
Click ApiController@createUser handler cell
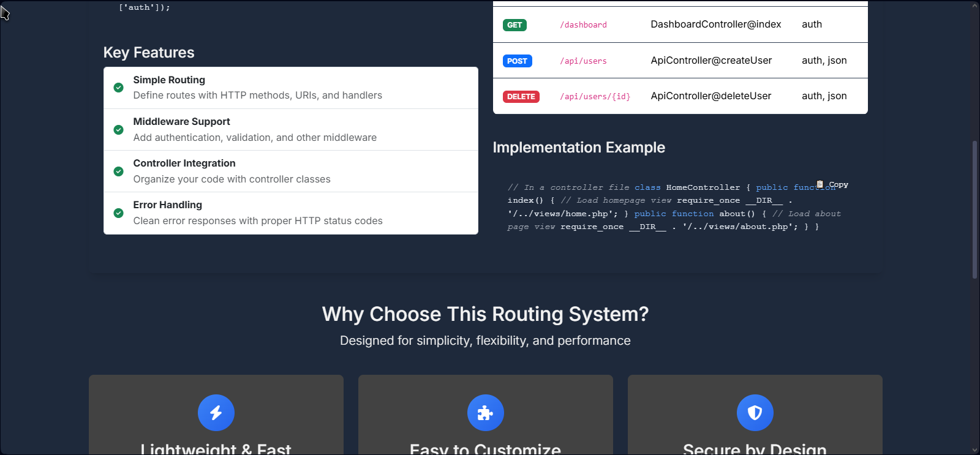[x=711, y=60]
